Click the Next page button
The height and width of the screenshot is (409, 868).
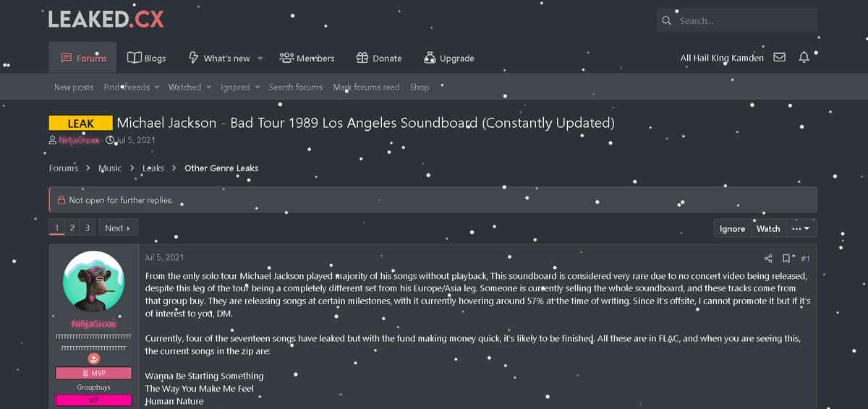tap(118, 228)
